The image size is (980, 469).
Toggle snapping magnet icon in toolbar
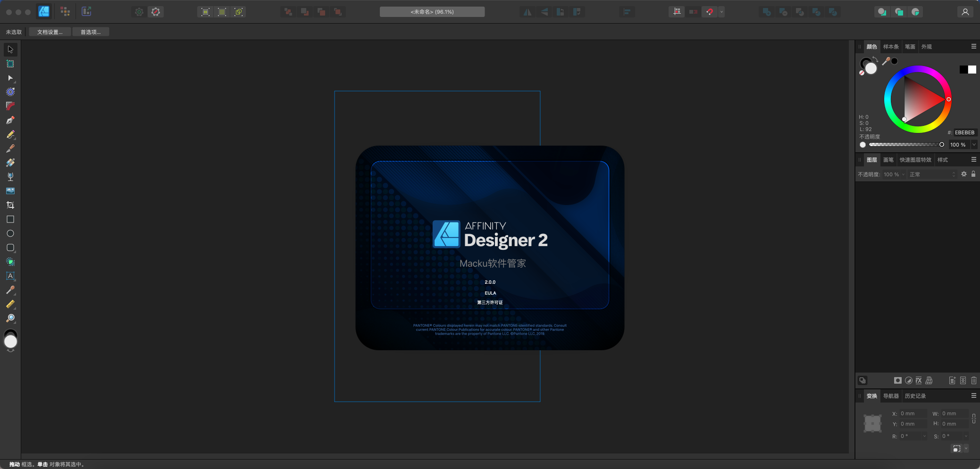710,12
